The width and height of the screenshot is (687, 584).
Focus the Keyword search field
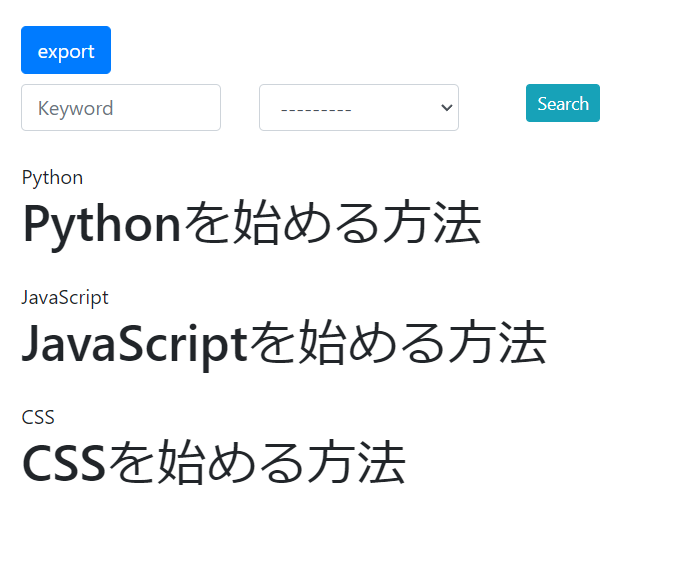121,107
